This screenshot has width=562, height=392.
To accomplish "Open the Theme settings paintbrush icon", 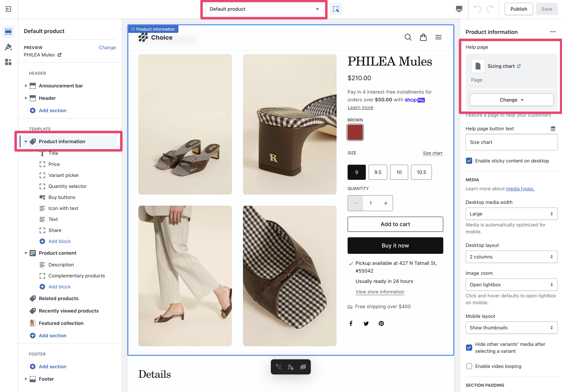I will [8, 47].
